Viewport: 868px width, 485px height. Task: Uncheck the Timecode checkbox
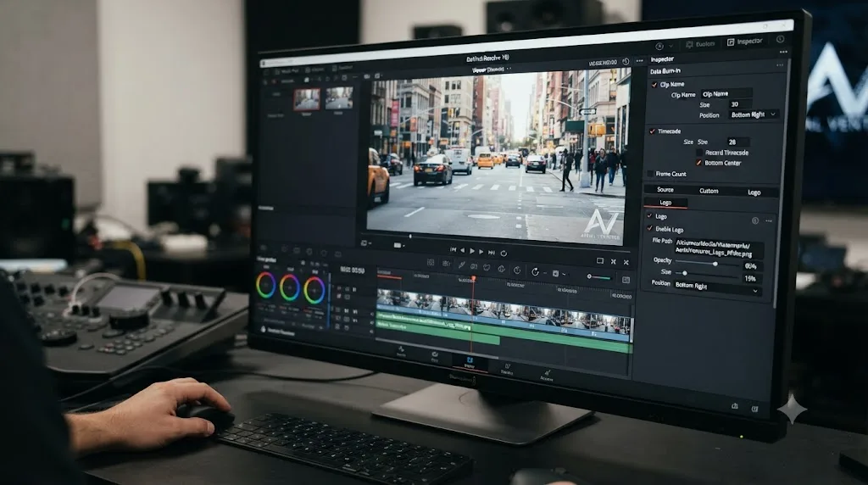pyautogui.click(x=652, y=131)
